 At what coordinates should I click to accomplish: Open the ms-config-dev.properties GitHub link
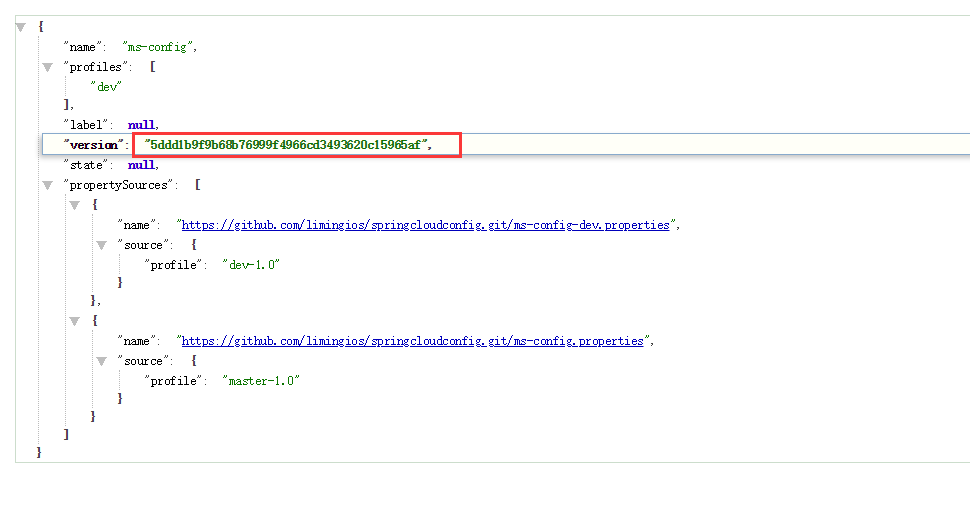tap(426, 225)
